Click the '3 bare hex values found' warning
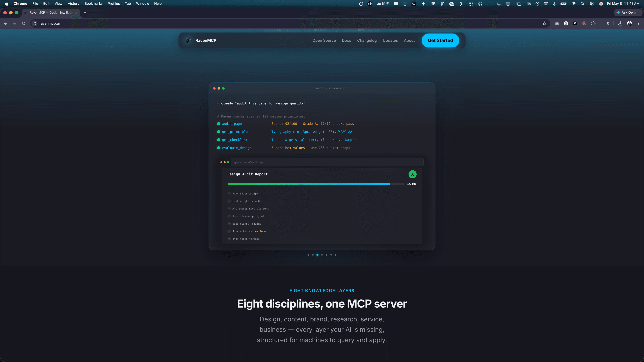The height and width of the screenshot is (362, 644). click(x=250, y=231)
